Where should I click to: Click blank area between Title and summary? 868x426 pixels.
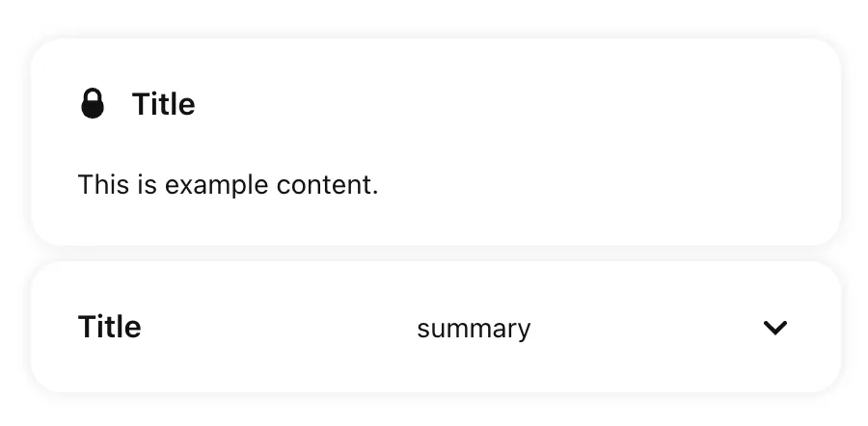click(280, 328)
